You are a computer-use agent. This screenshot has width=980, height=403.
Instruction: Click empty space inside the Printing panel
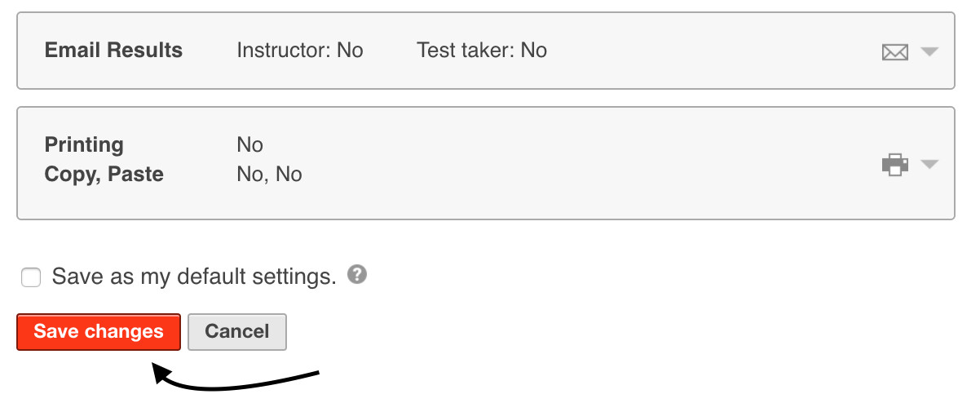click(571, 162)
